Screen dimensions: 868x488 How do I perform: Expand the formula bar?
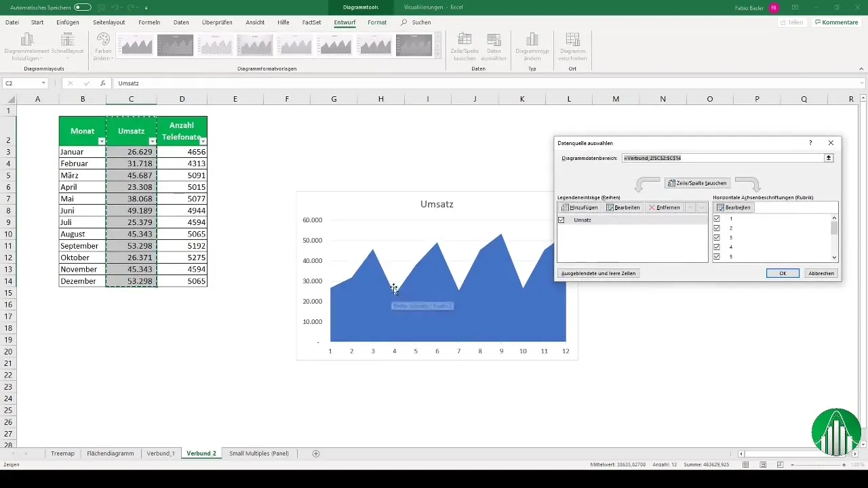point(862,83)
